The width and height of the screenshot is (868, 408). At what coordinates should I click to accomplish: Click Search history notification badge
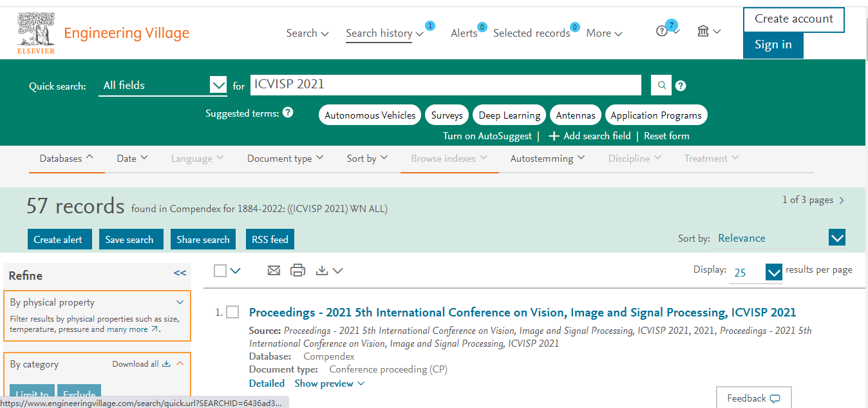(x=430, y=26)
